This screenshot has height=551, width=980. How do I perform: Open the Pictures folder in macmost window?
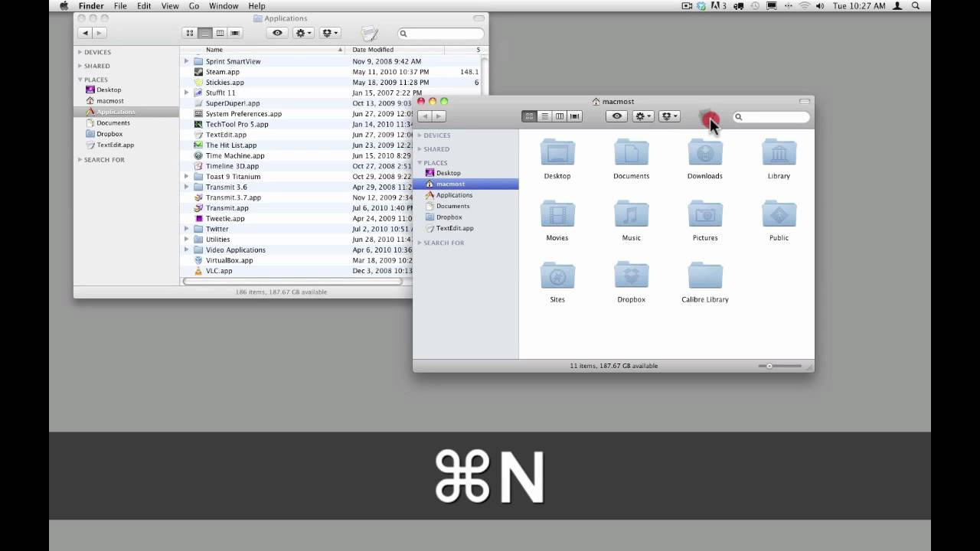[x=705, y=214]
